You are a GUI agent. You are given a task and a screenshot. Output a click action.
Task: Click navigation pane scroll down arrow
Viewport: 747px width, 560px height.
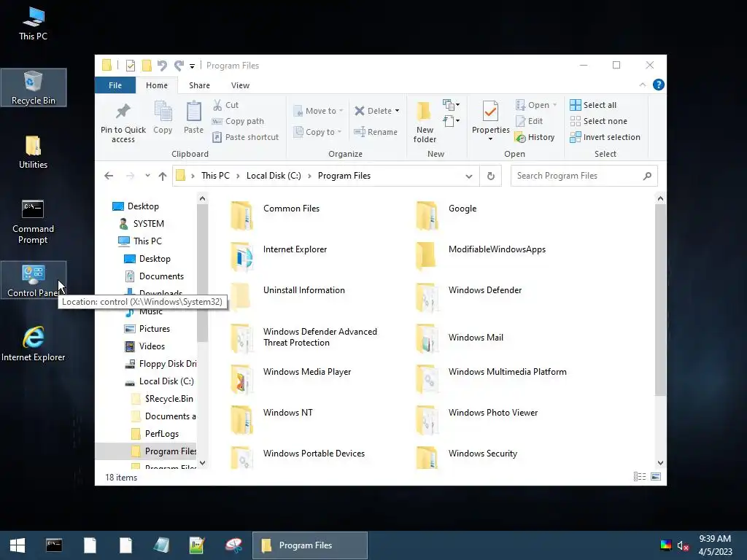click(203, 463)
